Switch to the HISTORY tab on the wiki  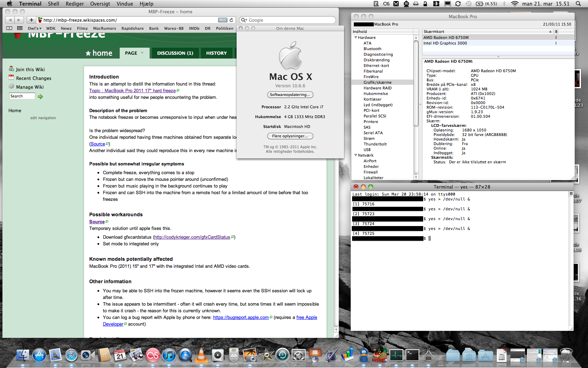click(216, 53)
